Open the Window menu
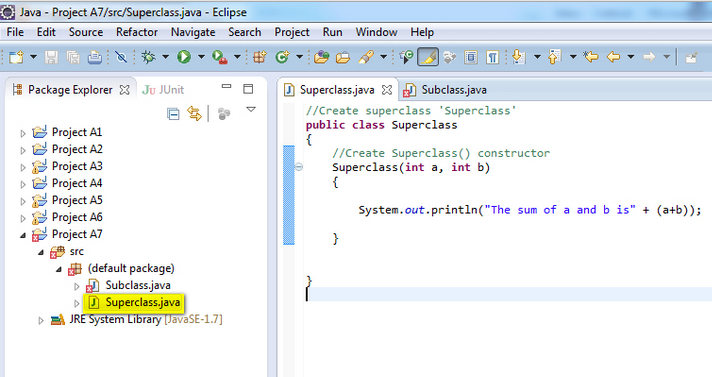712x377 pixels. click(376, 32)
